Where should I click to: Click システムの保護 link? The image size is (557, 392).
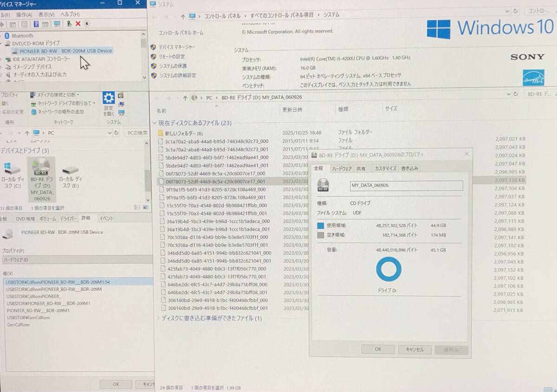point(173,66)
